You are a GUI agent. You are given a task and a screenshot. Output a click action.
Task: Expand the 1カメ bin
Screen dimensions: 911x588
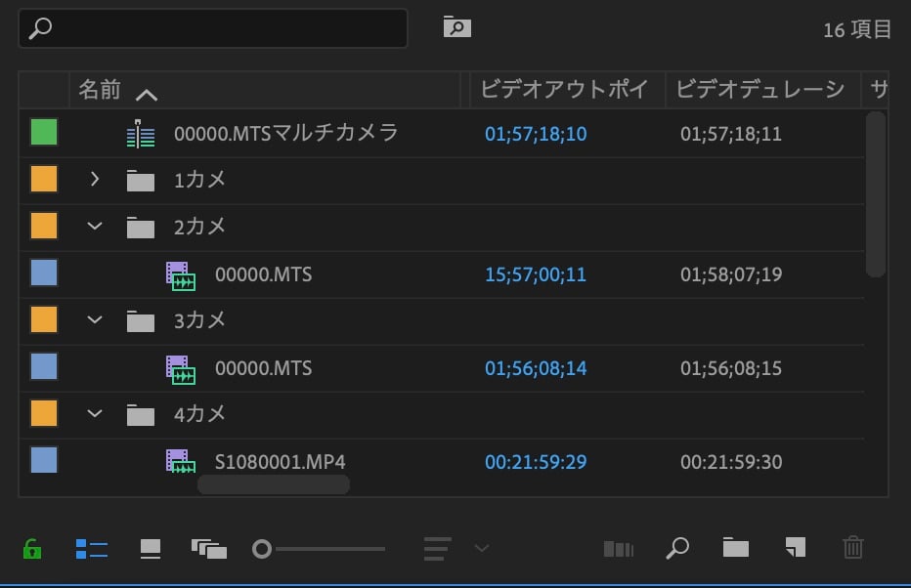click(95, 180)
